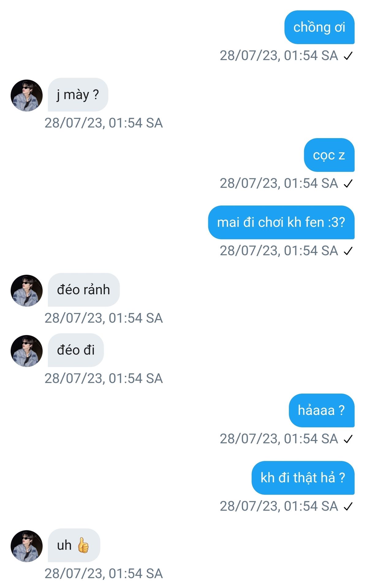Tap the avatar beside "đéo đi" message

[27, 351]
